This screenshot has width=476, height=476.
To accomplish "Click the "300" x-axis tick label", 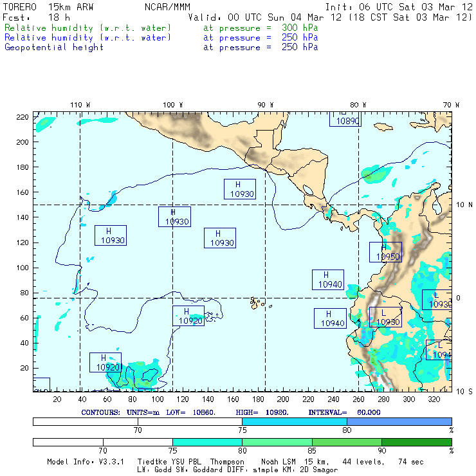I will point(409,399).
